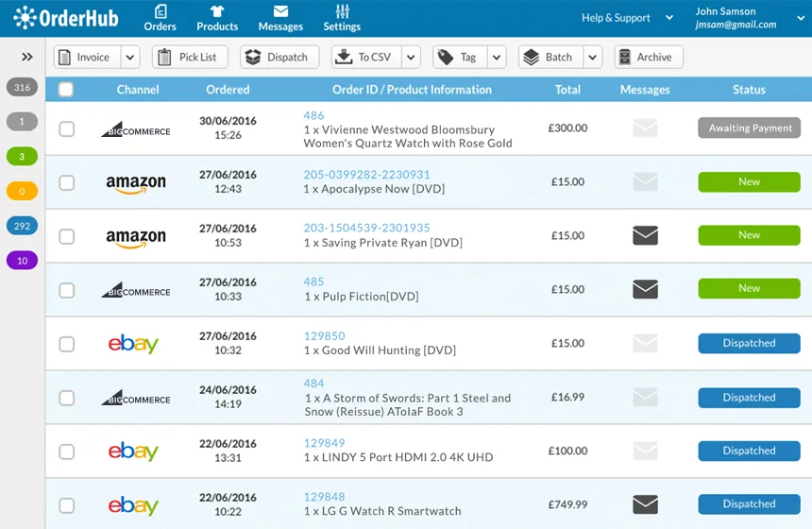
Task: Open the Orders section icon
Action: pos(160,11)
